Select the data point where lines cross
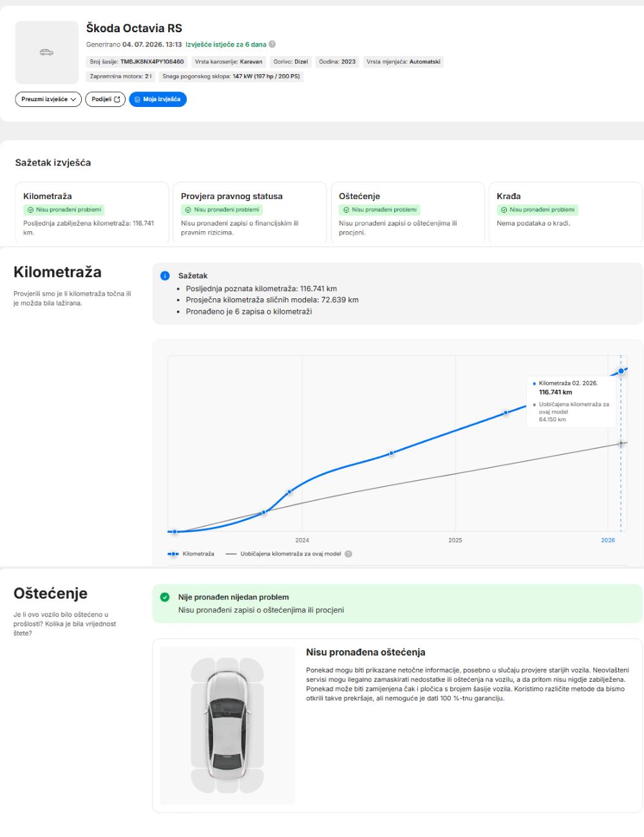 [x=263, y=512]
